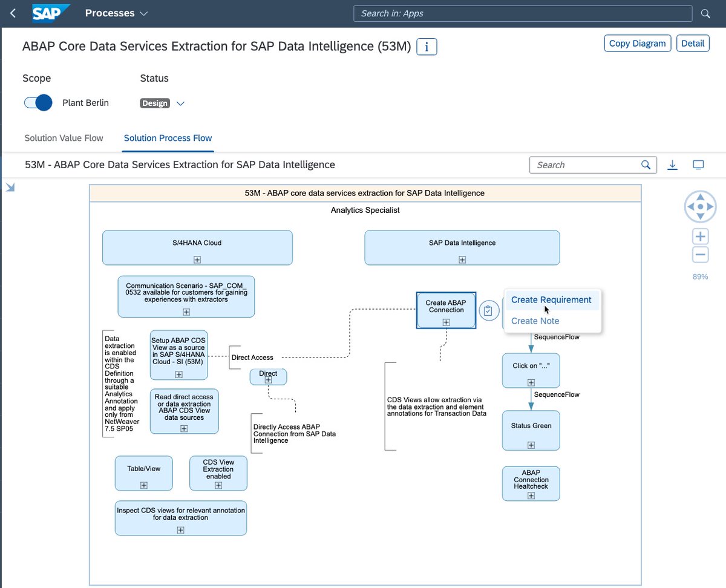The image size is (726, 588).
Task: Click the search magnifier icon in header
Action: pos(705,13)
